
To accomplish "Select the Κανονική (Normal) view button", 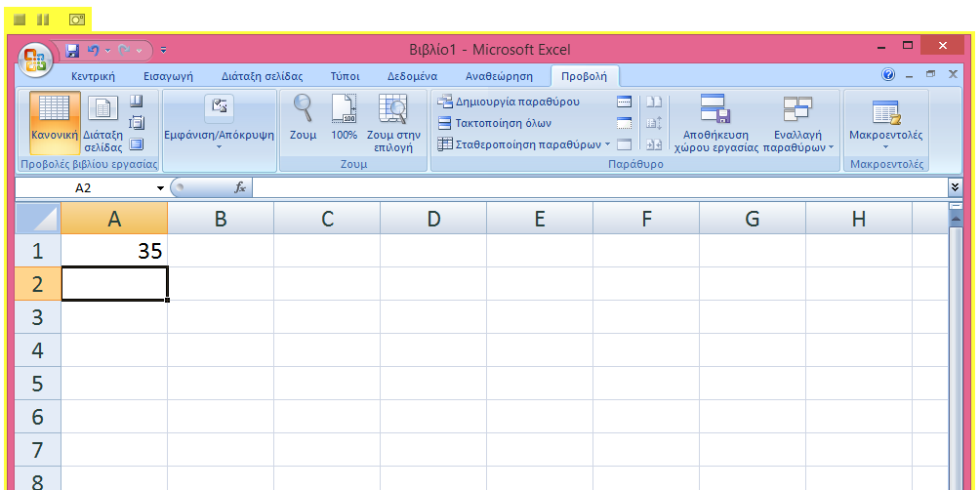I will (55, 124).
